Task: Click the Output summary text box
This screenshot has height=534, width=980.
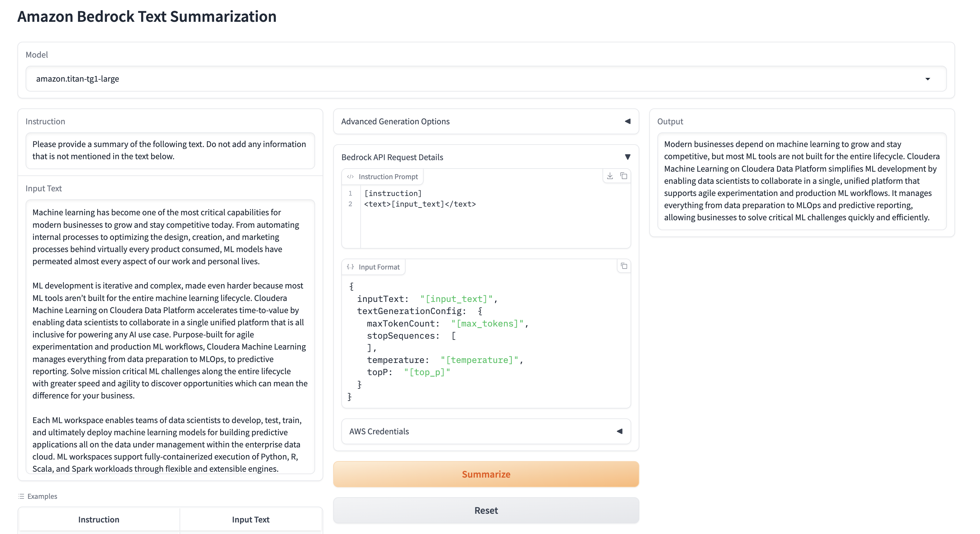Action: tap(802, 181)
